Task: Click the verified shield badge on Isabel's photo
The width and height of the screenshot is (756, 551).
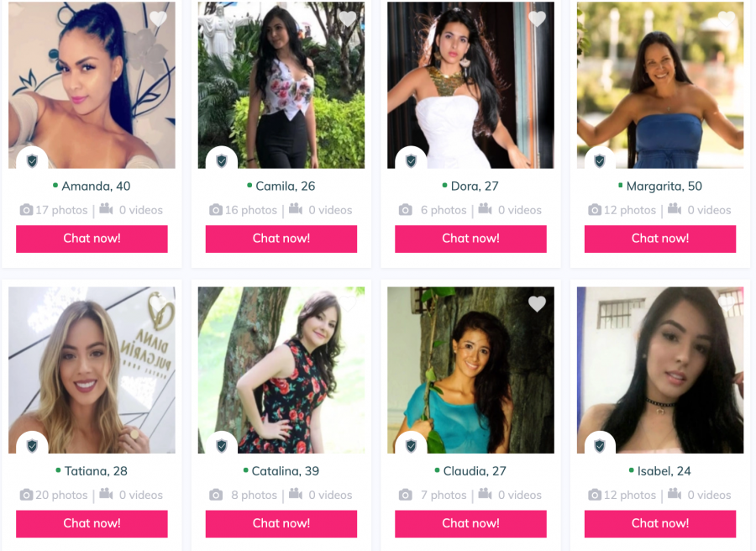Action: [600, 445]
